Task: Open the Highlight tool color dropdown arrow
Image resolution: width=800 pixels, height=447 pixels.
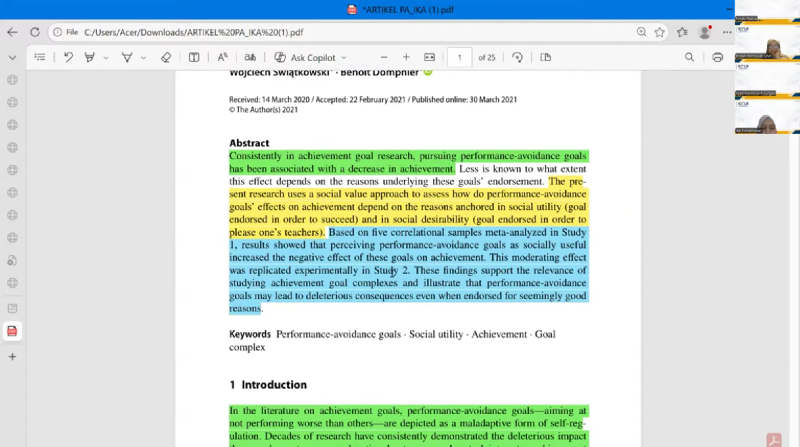Action: (x=106, y=58)
